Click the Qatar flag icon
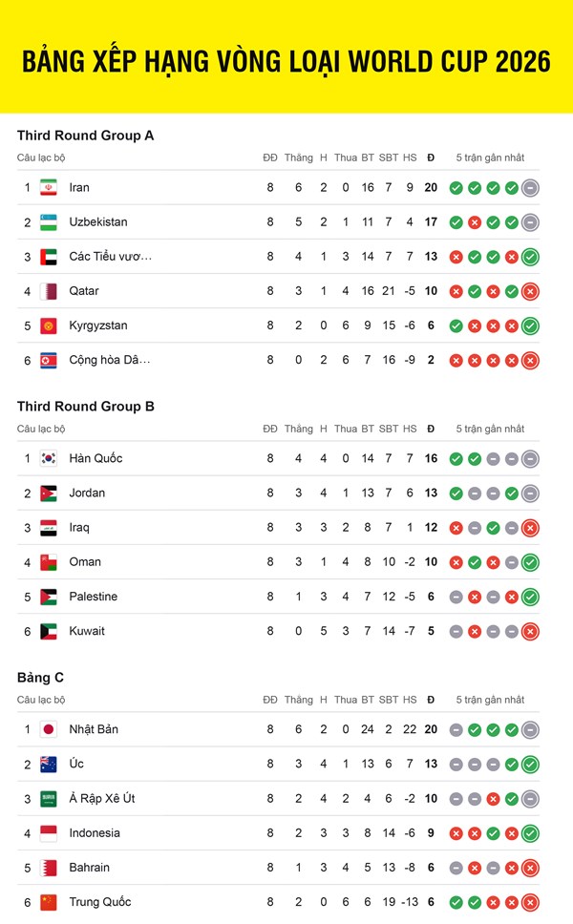This screenshot has width=573, height=924. click(x=49, y=291)
